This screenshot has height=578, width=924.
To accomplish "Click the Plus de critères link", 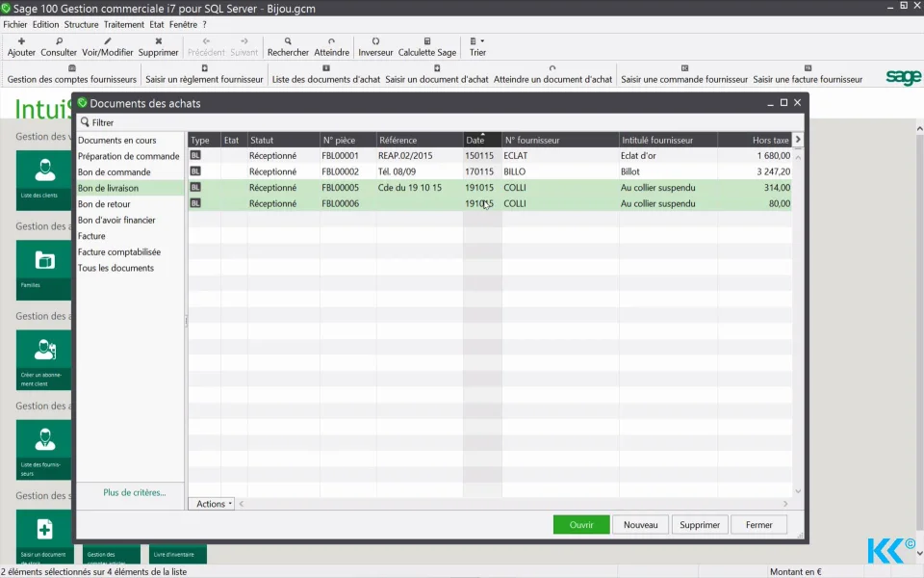I will (135, 492).
